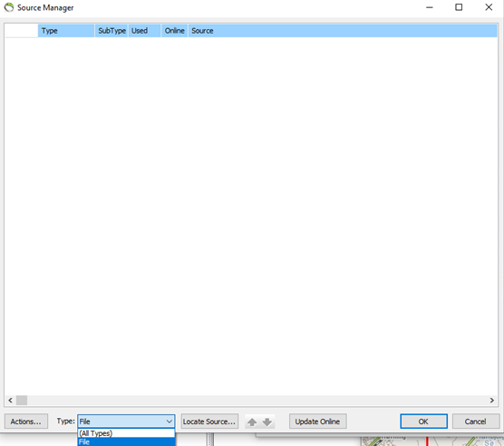Click the horizontal scrollbar left arrow
Image resolution: width=504 pixels, height=446 pixels.
click(10, 400)
